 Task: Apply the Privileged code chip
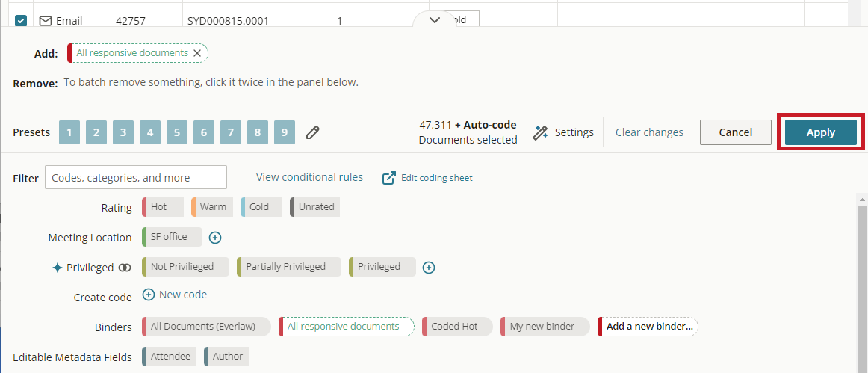tap(382, 267)
